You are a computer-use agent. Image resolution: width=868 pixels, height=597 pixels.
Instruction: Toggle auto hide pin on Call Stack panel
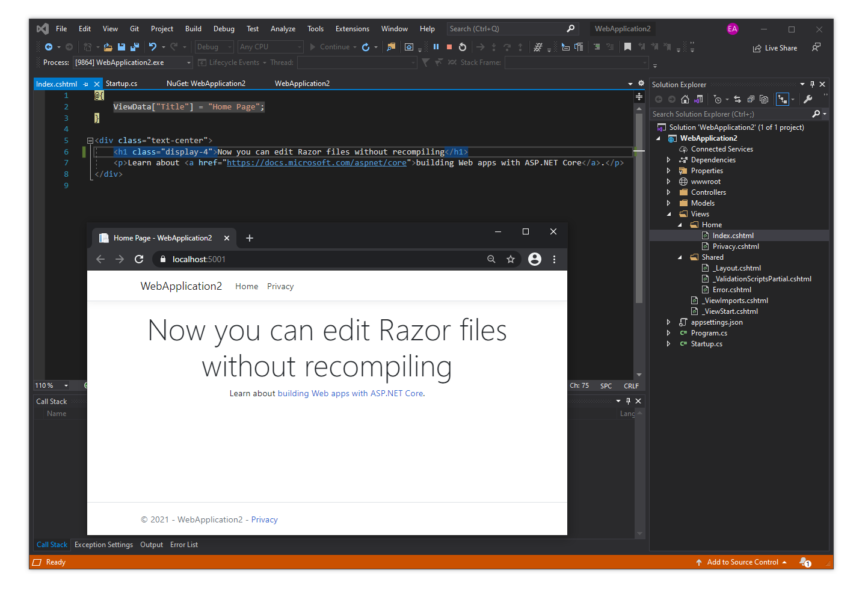(x=628, y=401)
